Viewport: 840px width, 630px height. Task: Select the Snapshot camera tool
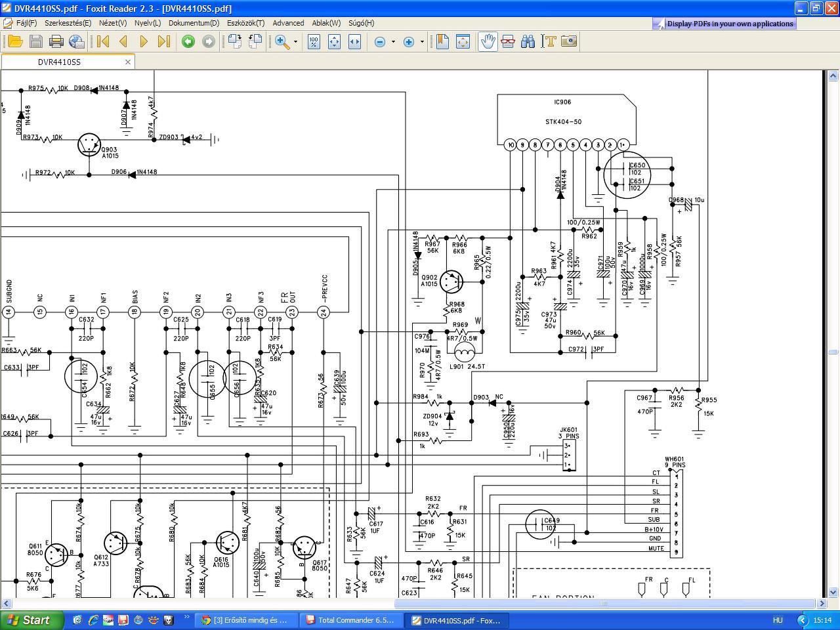tap(569, 41)
